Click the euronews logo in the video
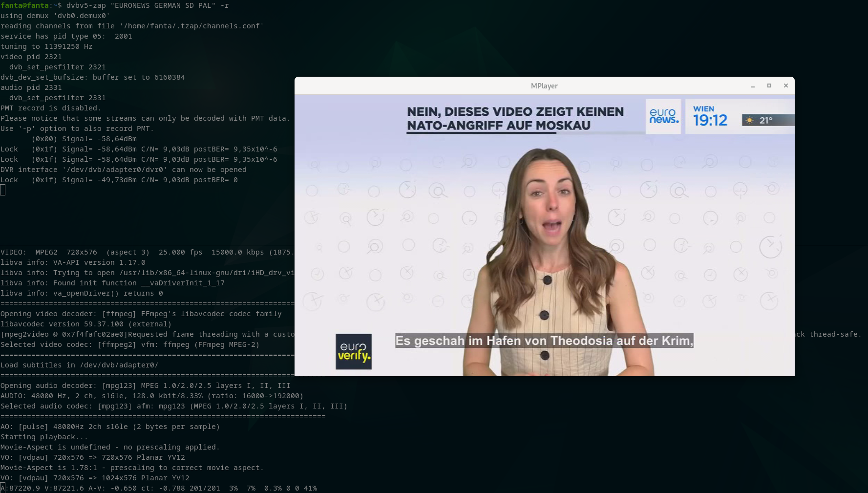Viewport: 868px width, 493px height. click(x=663, y=116)
